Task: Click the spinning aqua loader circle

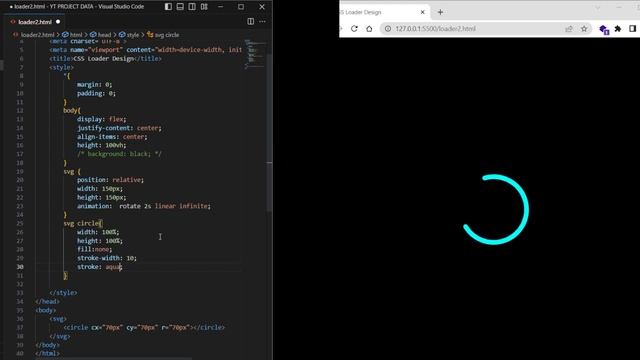Action: pos(496,210)
